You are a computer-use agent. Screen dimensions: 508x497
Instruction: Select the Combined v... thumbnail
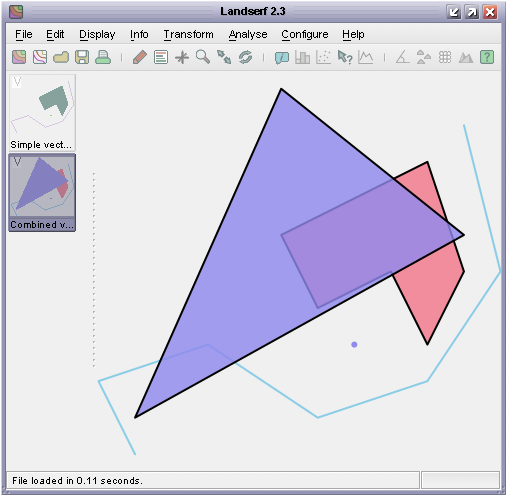click(42, 192)
